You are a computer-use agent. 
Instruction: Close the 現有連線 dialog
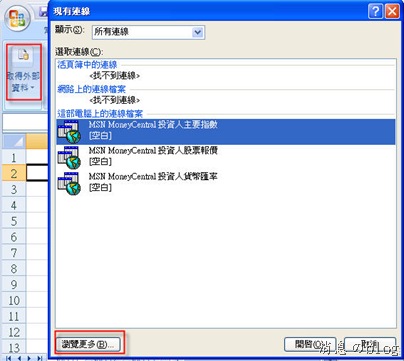click(x=392, y=12)
